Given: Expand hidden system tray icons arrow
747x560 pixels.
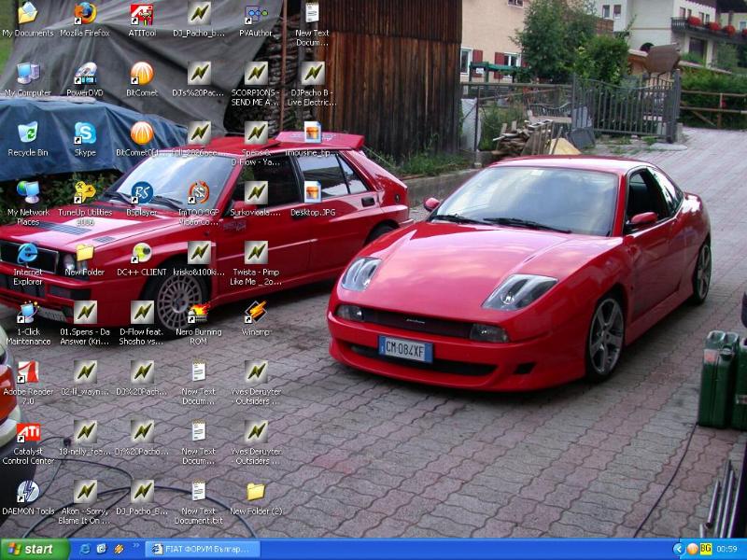Looking at the screenshot, I should point(679,549).
